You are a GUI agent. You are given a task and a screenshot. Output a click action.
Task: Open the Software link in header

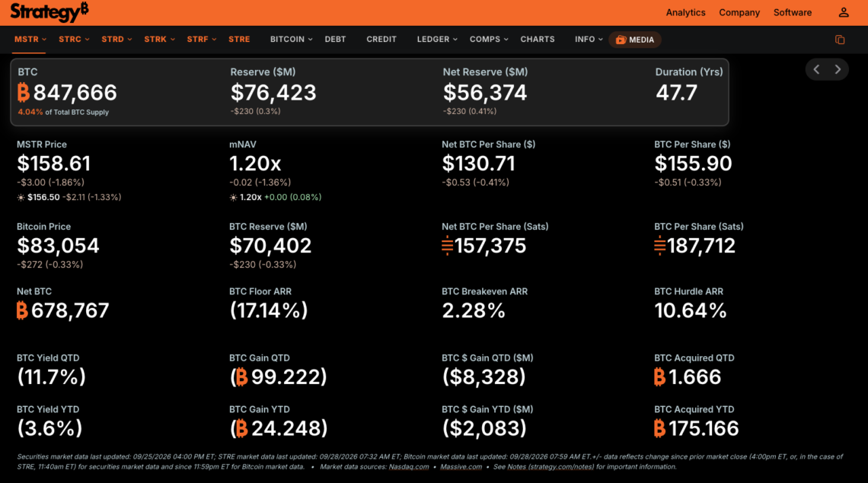coord(792,12)
